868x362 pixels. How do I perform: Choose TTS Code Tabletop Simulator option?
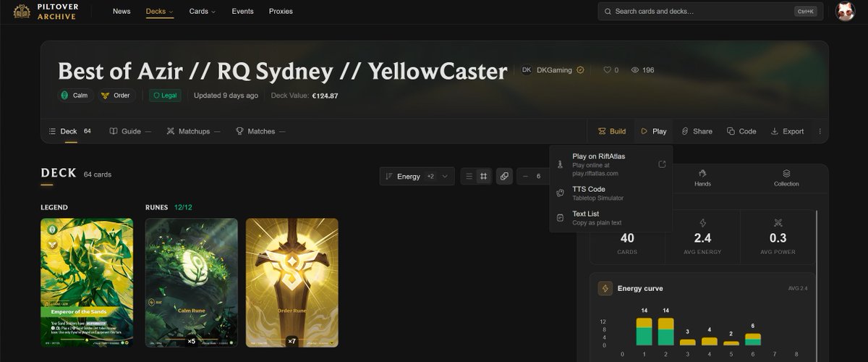[x=610, y=193]
